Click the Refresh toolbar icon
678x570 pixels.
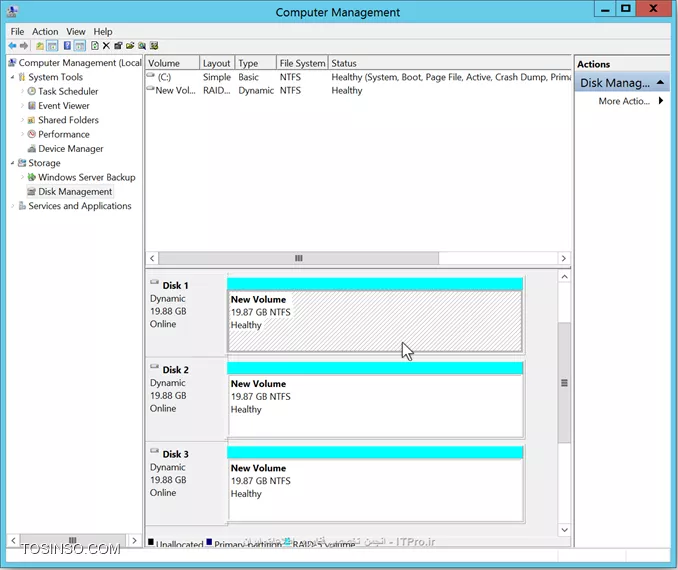tap(95, 45)
